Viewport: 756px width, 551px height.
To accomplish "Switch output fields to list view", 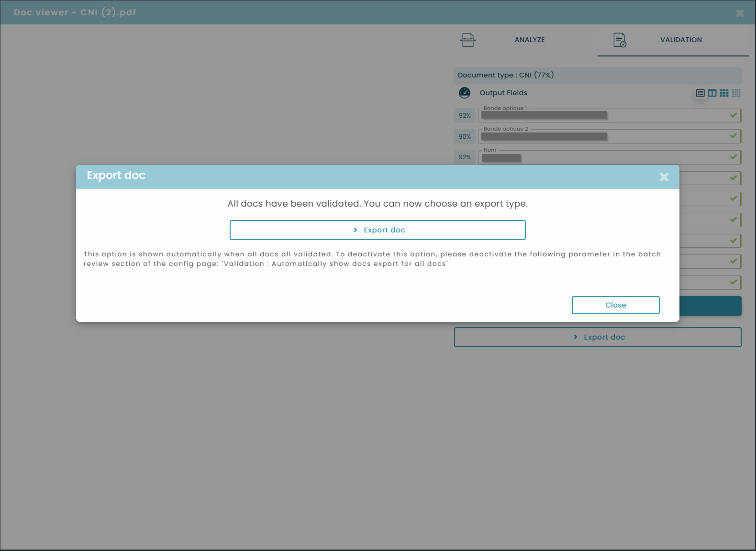I will pyautogui.click(x=700, y=93).
